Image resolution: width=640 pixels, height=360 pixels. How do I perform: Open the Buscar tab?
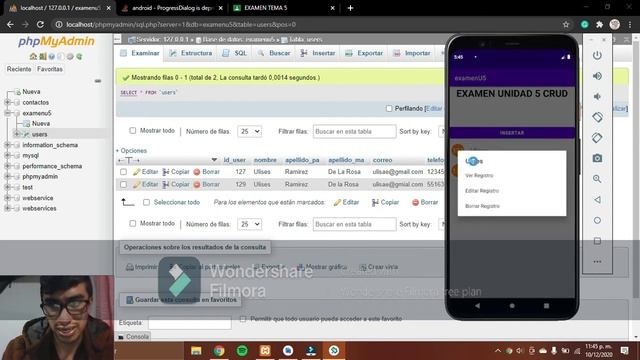(274, 53)
